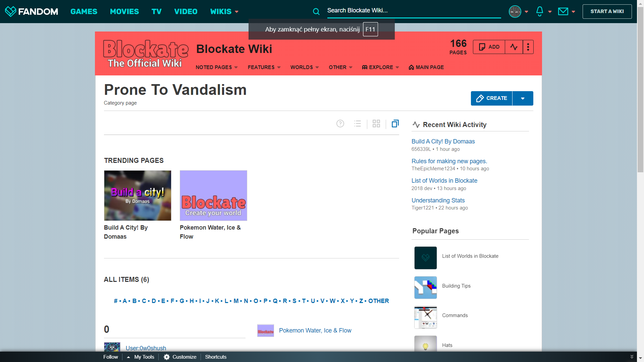Viewport: 644px width, 362px height.
Task: Click the Start a Wiki button
Action: [x=607, y=11]
